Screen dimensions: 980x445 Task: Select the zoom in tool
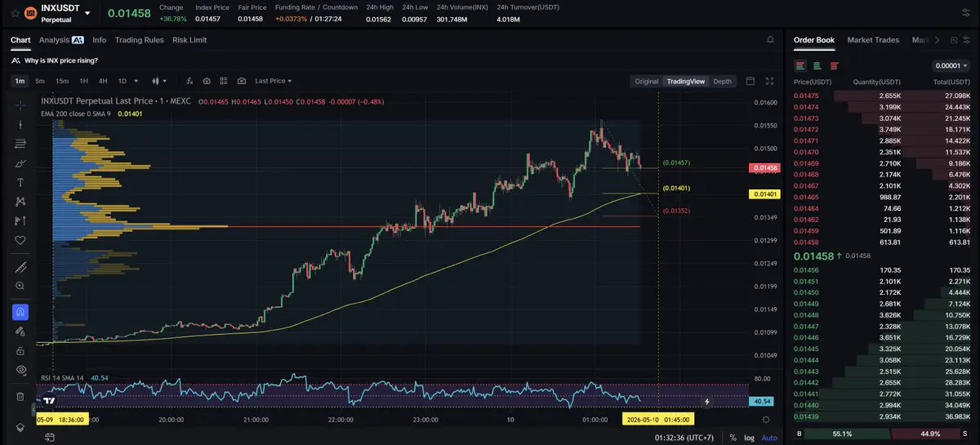[x=20, y=286]
